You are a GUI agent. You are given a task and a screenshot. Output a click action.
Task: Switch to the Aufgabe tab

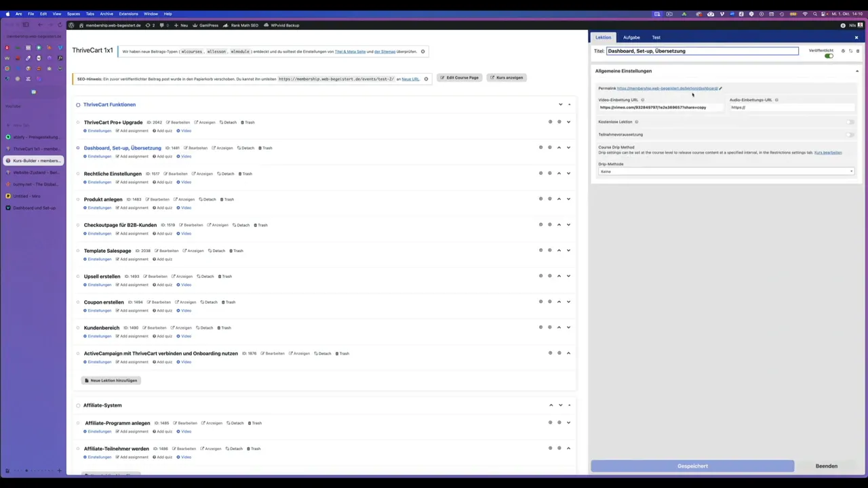click(631, 37)
